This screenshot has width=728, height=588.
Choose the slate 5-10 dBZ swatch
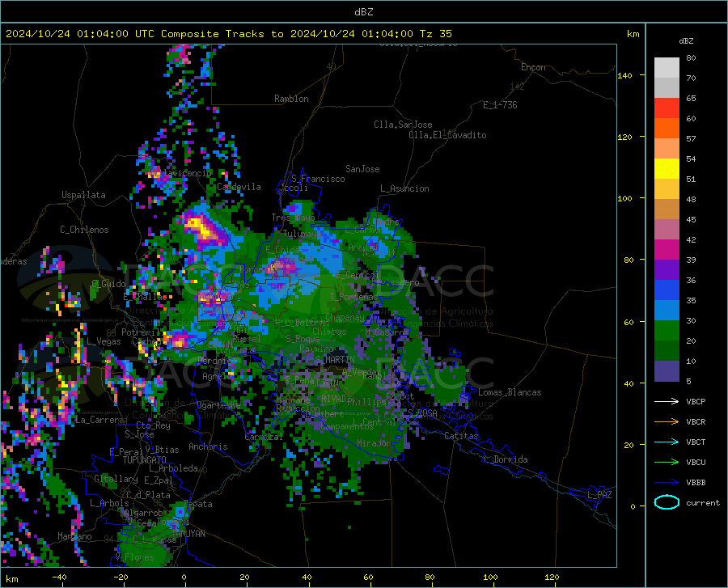667,371
